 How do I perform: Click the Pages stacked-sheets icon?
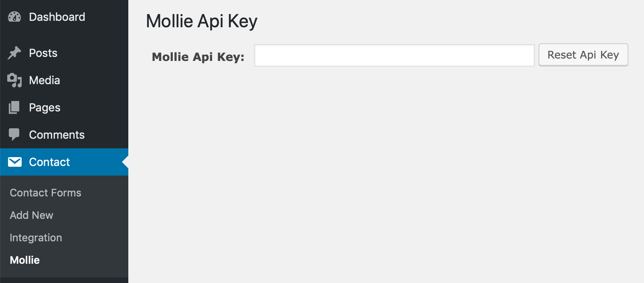[14, 107]
